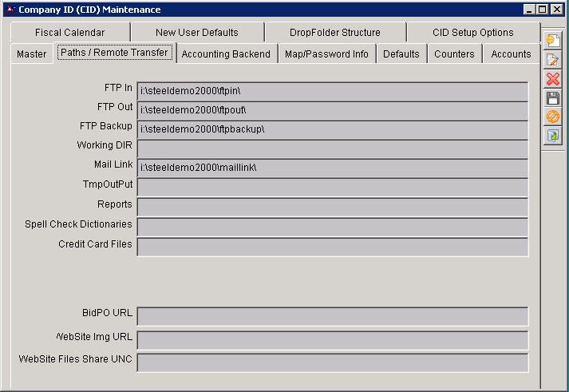Select the CID Setup Options tab

473,33
